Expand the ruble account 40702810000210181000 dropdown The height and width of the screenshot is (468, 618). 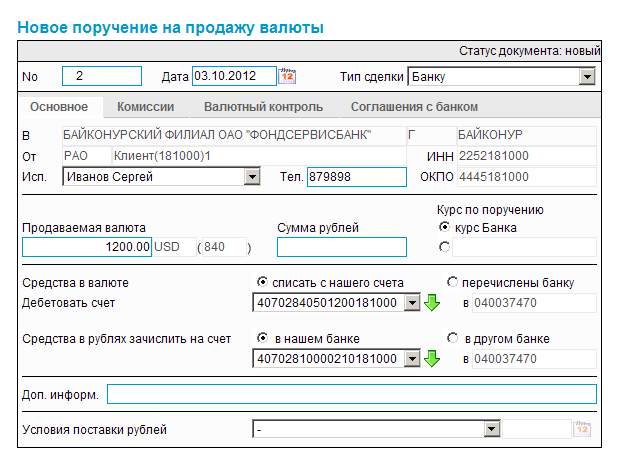412,359
